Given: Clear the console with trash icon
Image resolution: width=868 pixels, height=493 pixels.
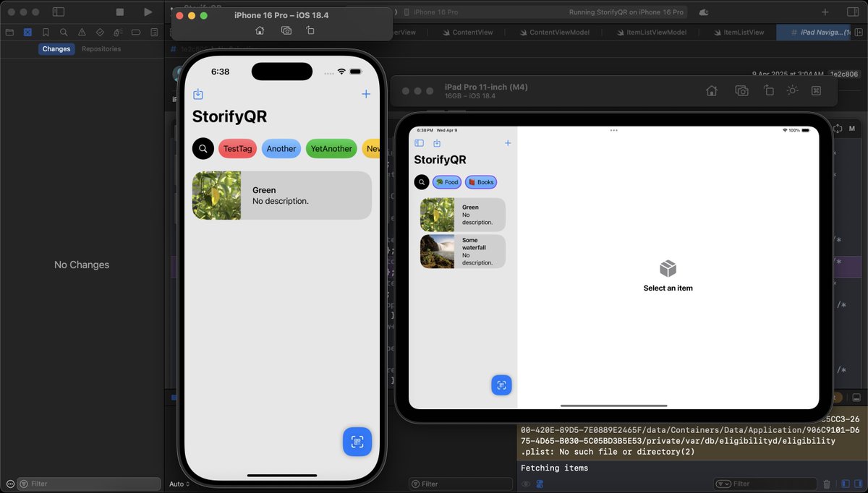Looking at the screenshot, I should [827, 484].
